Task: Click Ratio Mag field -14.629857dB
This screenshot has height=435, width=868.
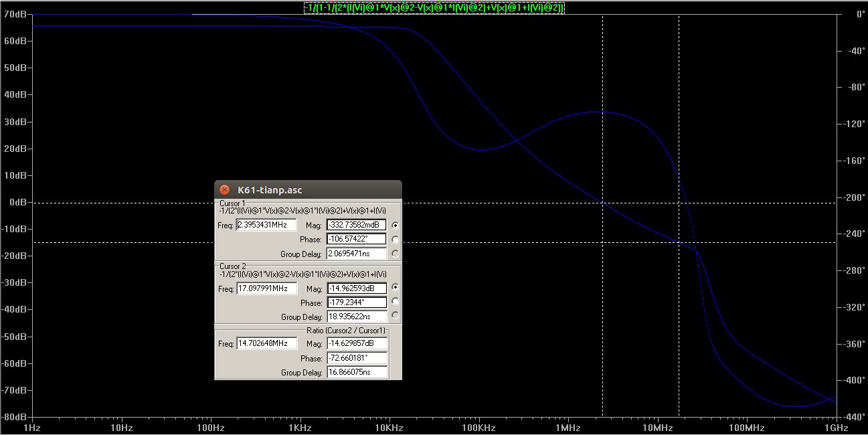Action: pyautogui.click(x=357, y=343)
